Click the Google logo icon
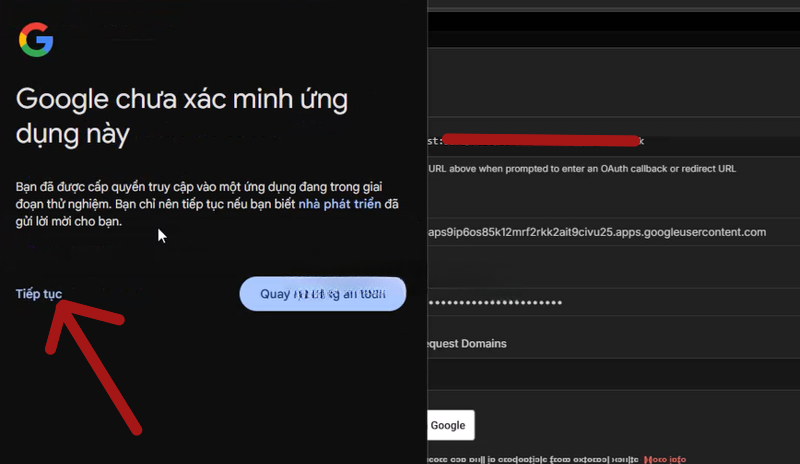800x464 pixels. pos(36,39)
